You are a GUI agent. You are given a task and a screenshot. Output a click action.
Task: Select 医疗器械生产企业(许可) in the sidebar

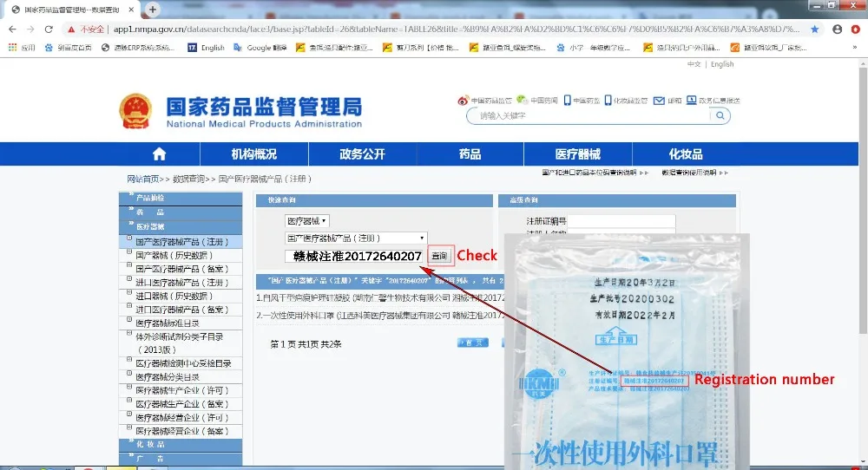click(x=181, y=390)
